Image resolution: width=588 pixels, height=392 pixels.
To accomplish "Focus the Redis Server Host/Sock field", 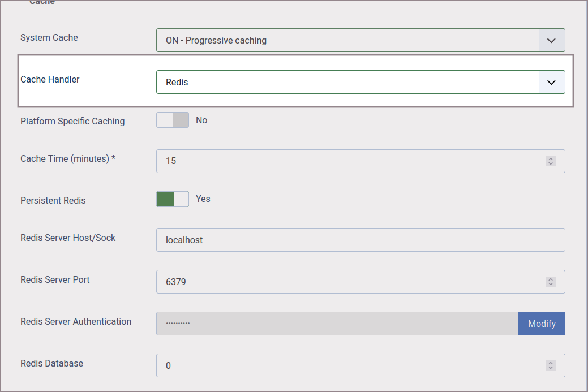I will point(360,240).
